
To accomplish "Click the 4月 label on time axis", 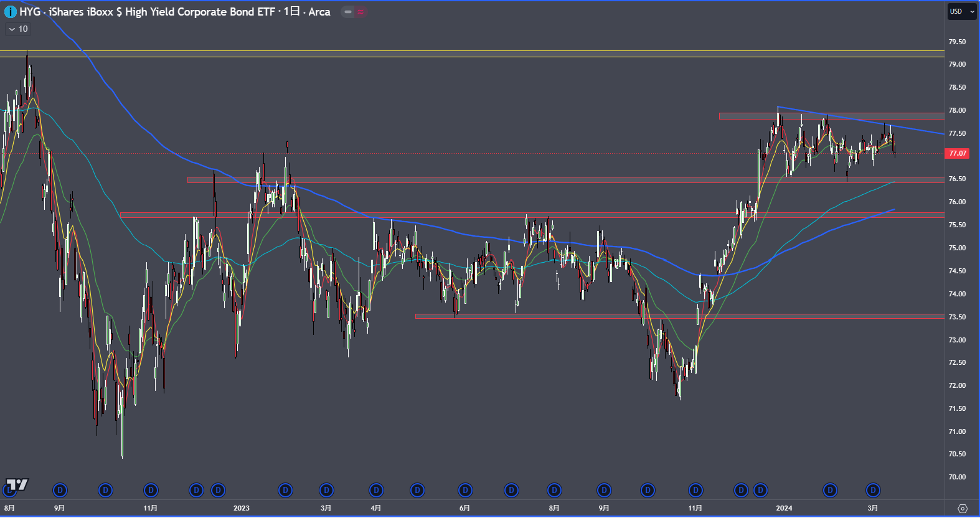I will [x=375, y=508].
